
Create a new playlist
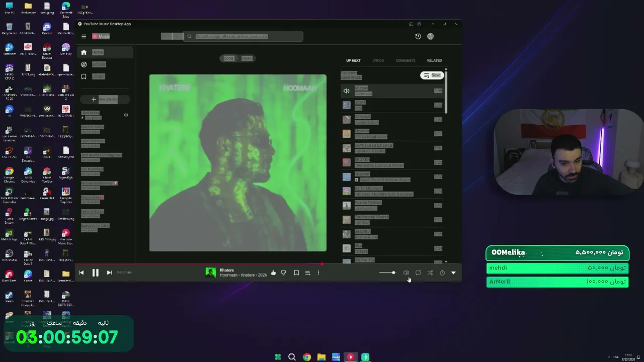(105, 99)
